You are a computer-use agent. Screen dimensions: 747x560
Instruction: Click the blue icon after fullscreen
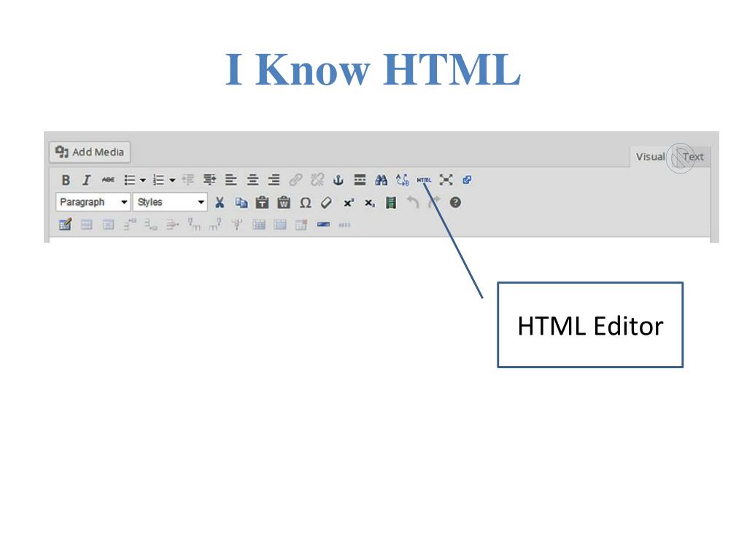(467, 180)
